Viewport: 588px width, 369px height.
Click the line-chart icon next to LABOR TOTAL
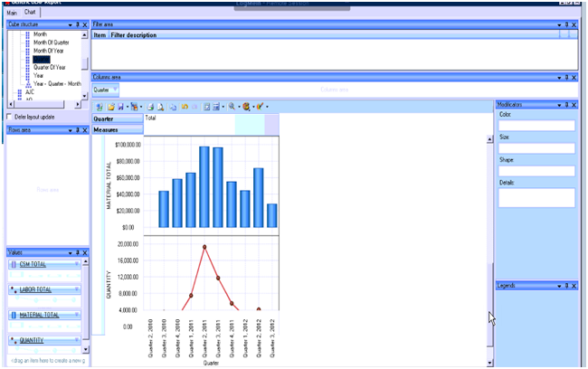pos(14,289)
